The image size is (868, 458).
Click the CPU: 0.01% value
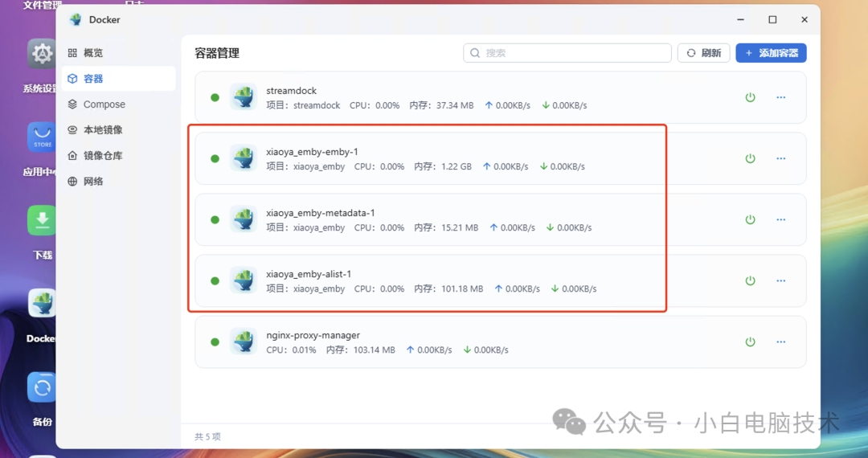coord(291,350)
